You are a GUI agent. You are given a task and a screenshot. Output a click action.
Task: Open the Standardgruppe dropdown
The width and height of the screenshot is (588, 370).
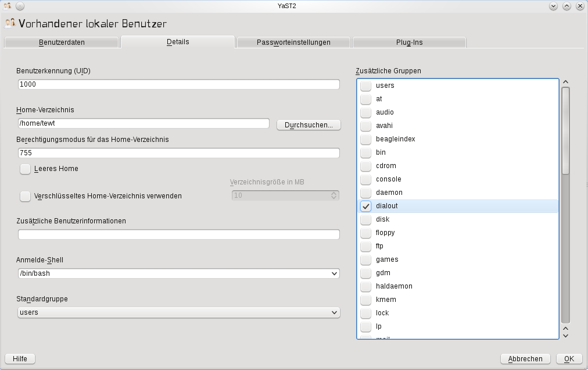(x=179, y=312)
